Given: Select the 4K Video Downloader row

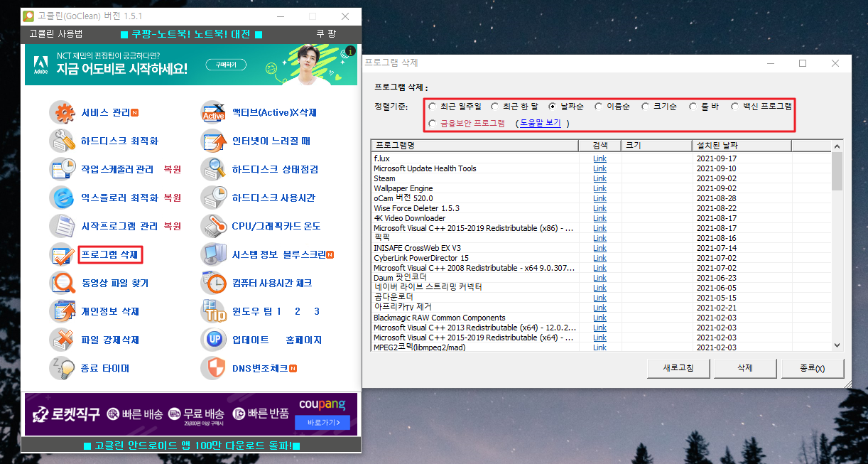Looking at the screenshot, I should 601,218.
